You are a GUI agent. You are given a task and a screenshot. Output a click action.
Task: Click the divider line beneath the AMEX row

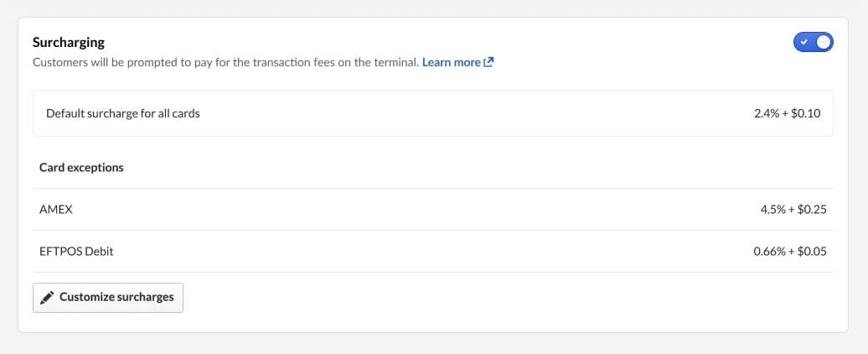coord(433,230)
